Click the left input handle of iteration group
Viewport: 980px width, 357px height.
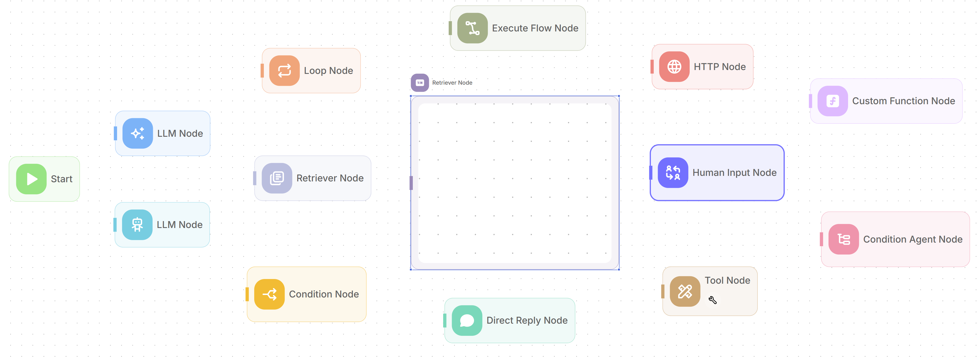click(411, 183)
